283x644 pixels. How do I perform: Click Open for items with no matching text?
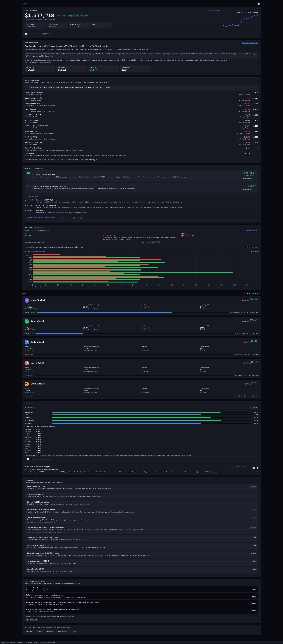pyautogui.click(x=254, y=604)
